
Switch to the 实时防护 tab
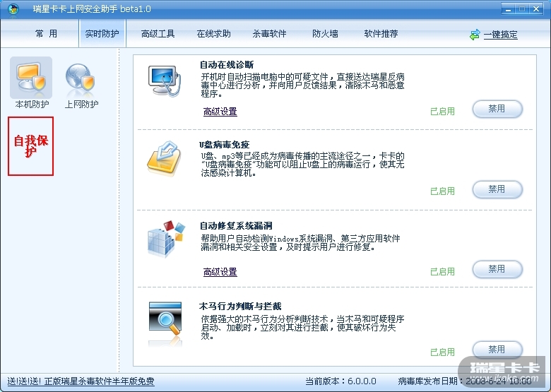click(x=102, y=34)
